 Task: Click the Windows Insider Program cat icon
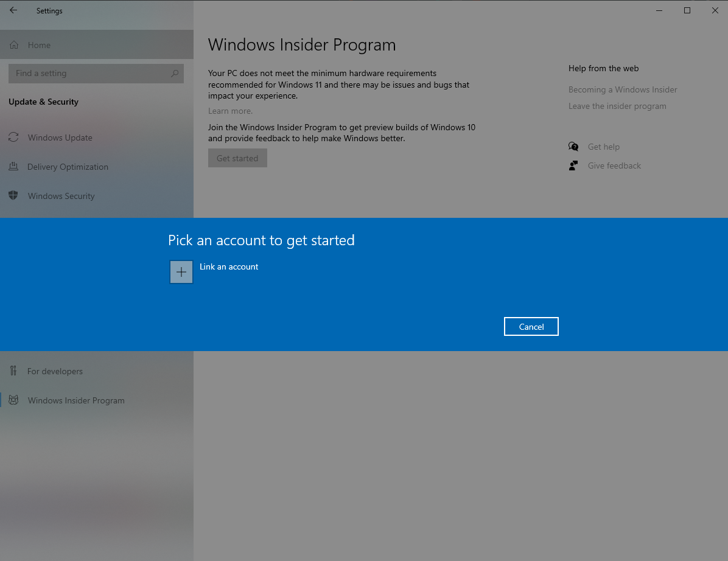click(14, 400)
